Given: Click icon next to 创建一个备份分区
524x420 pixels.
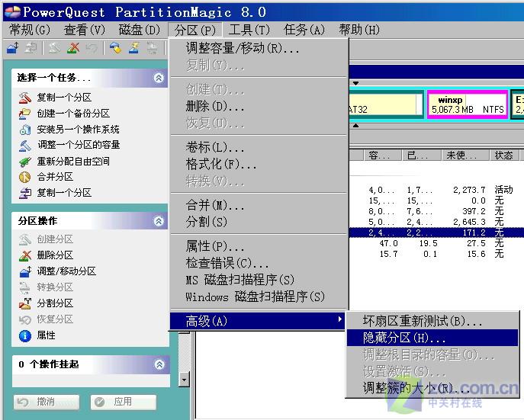Looking at the screenshot, I should [x=24, y=114].
